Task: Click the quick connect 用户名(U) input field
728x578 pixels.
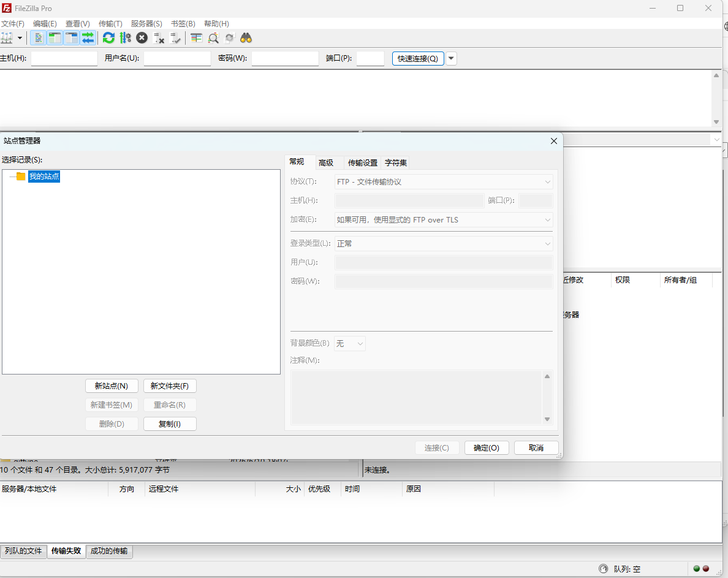Action: point(177,58)
